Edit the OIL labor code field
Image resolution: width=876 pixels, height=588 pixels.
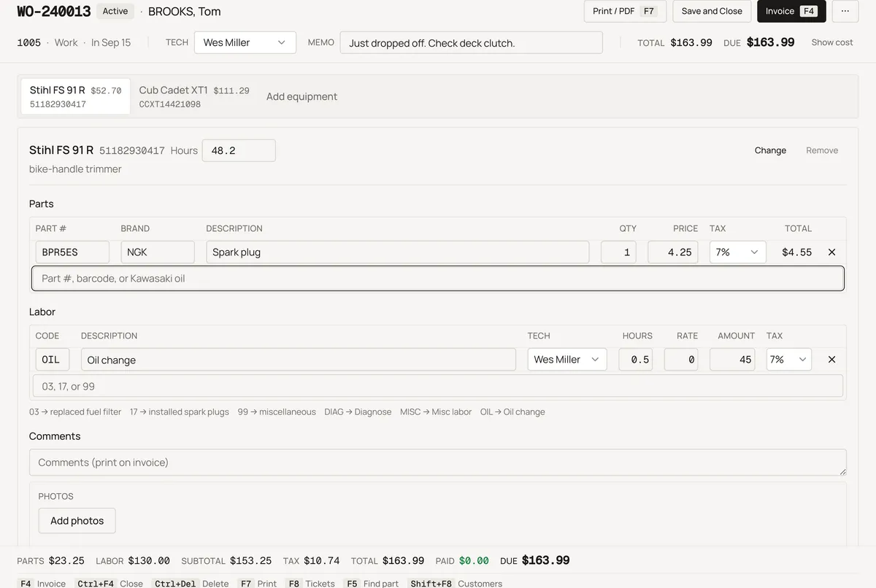click(53, 360)
